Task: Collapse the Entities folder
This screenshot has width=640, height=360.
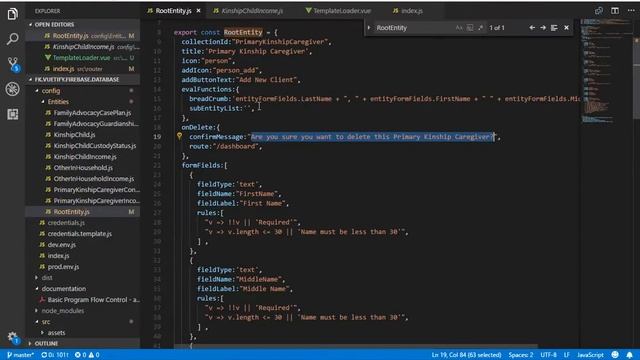Action: [x=58, y=102]
